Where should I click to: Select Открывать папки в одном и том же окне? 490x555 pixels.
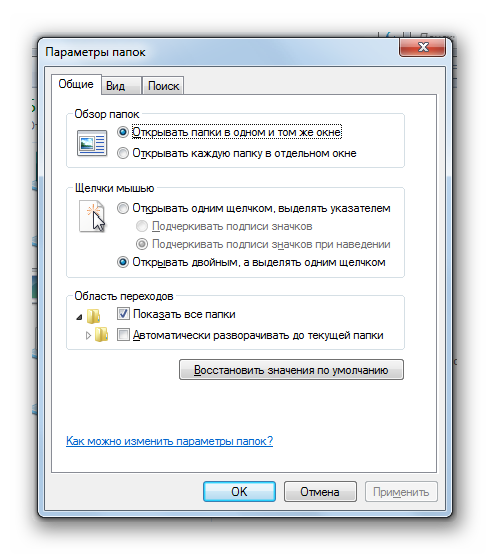click(229, 132)
